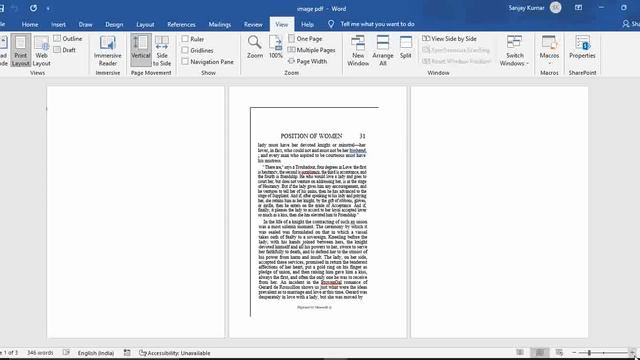Viewport: 640px width, 360px height.
Task: Enable the Ruler checkbox
Action: coord(185,39)
